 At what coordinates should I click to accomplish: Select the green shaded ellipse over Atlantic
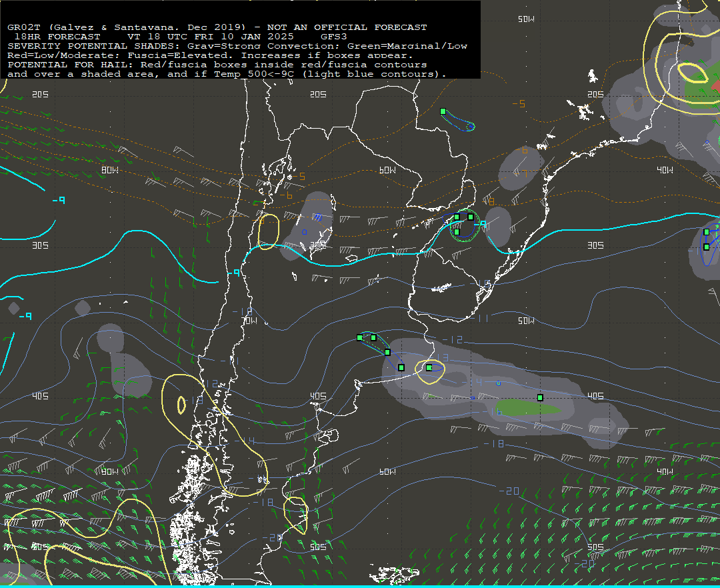528,407
